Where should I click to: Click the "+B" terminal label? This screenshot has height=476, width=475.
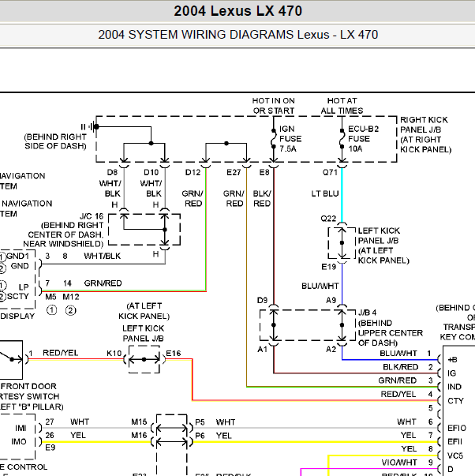(x=452, y=360)
